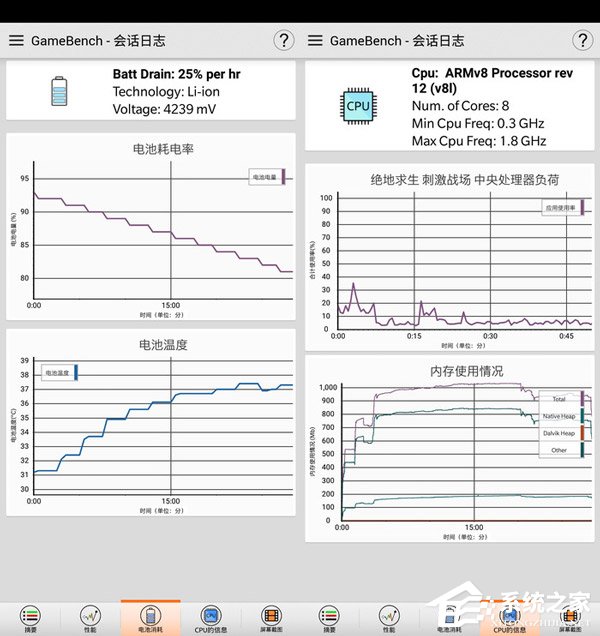The width and height of the screenshot is (600, 636).
Task: Select Total series in memory chart legend
Action: click(562, 399)
